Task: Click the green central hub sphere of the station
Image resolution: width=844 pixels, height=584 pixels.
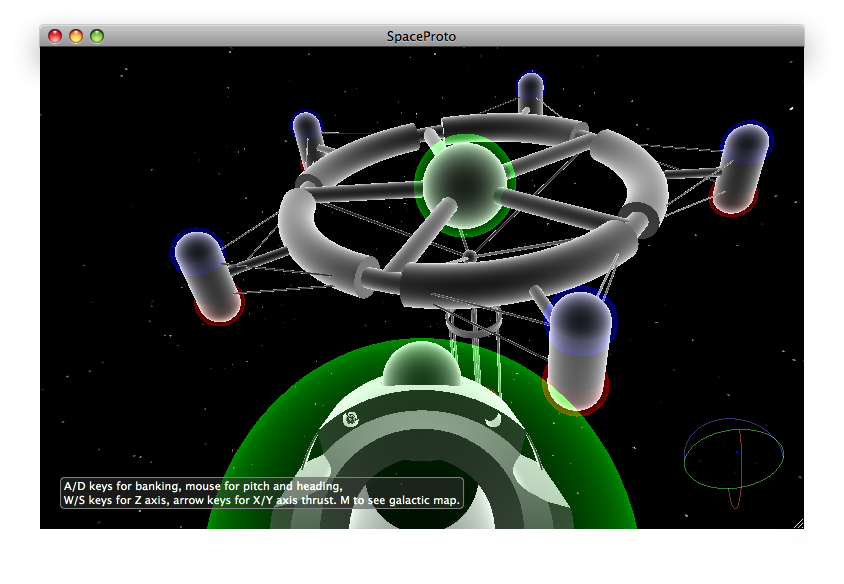Action: pyautogui.click(x=465, y=185)
